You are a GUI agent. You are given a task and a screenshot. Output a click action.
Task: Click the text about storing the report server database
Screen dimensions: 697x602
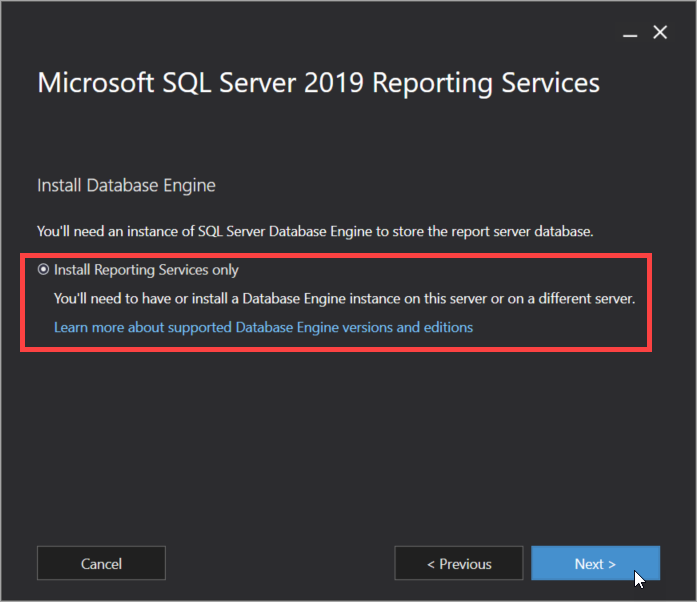point(315,231)
